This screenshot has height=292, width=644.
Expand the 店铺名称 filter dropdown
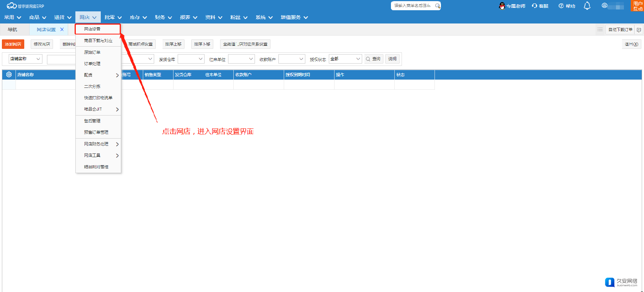(38, 59)
